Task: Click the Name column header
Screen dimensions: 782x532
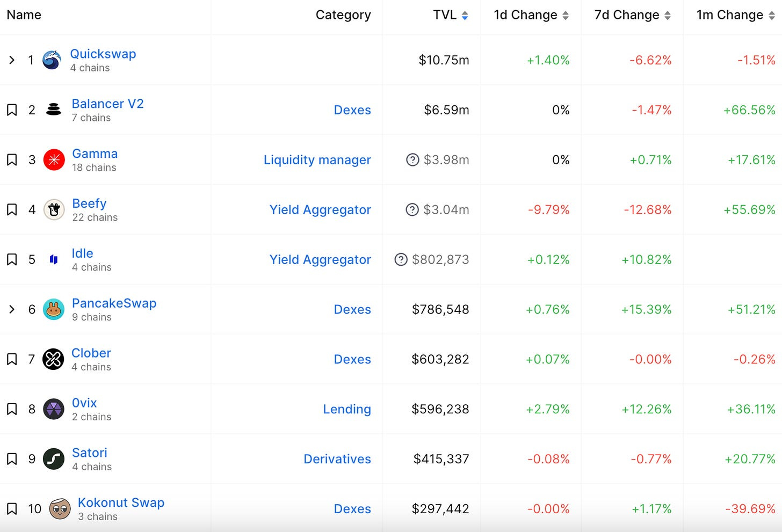Action: click(24, 15)
